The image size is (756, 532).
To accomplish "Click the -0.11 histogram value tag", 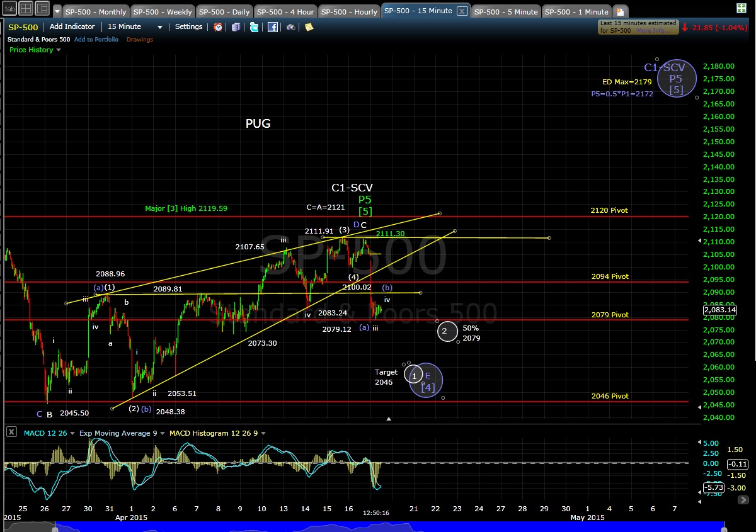I will point(737,464).
